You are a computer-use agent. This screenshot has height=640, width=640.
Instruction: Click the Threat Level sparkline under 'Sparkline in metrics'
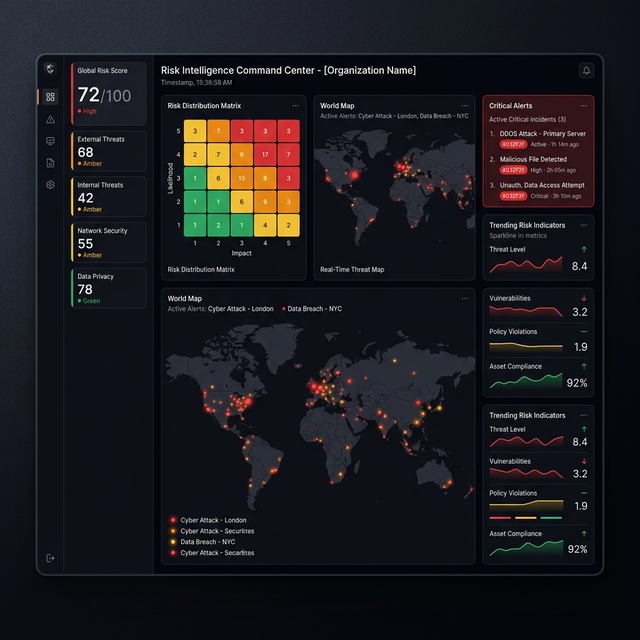click(526, 264)
